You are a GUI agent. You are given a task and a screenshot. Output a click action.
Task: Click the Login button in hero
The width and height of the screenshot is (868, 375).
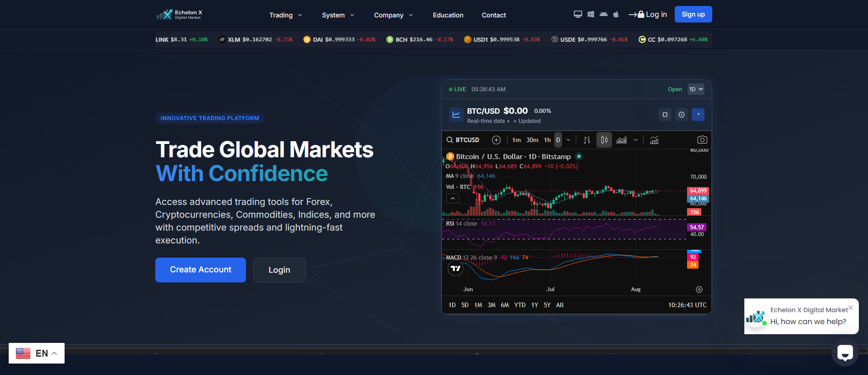click(x=279, y=270)
